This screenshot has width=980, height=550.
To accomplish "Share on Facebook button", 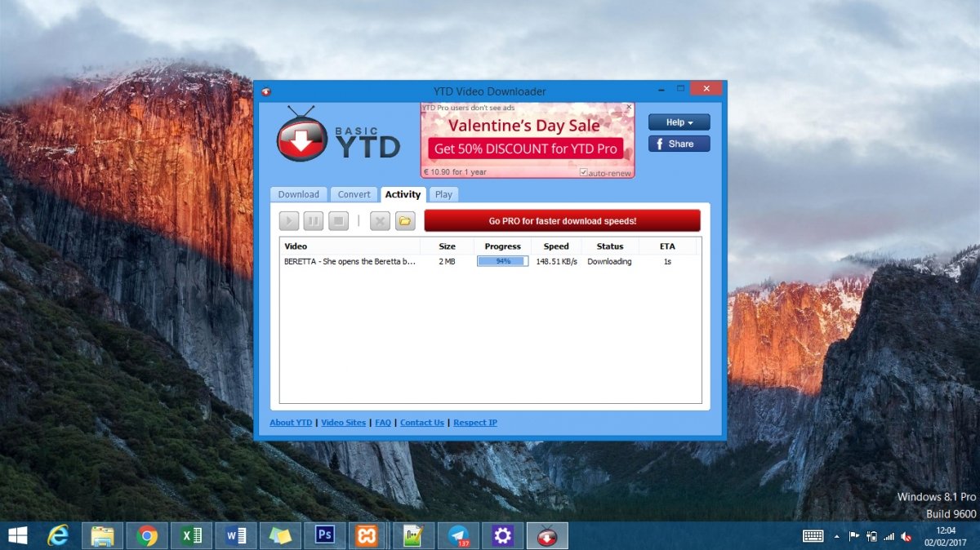I will click(679, 144).
